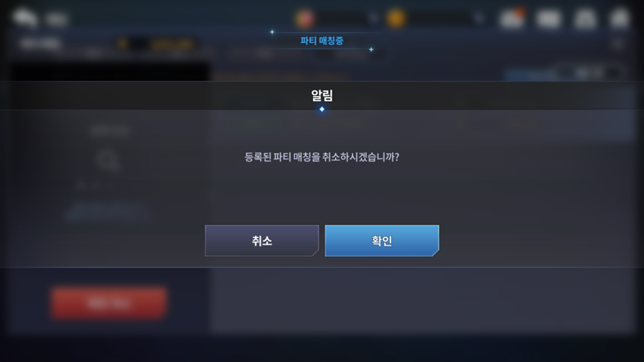Open the last top-right home-shaped icon

(620, 18)
